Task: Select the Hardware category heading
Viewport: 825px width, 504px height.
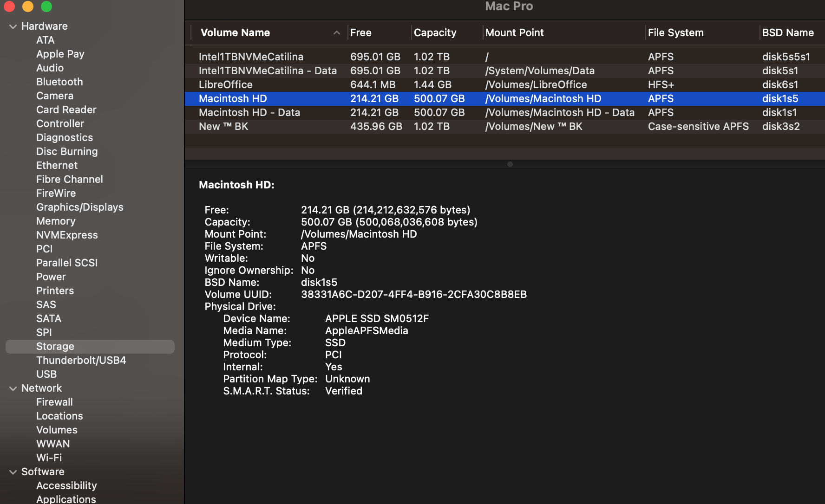Action: [x=45, y=26]
